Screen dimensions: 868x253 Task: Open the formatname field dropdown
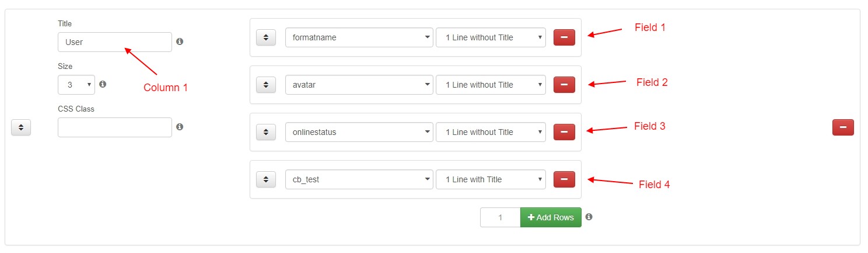click(x=359, y=37)
